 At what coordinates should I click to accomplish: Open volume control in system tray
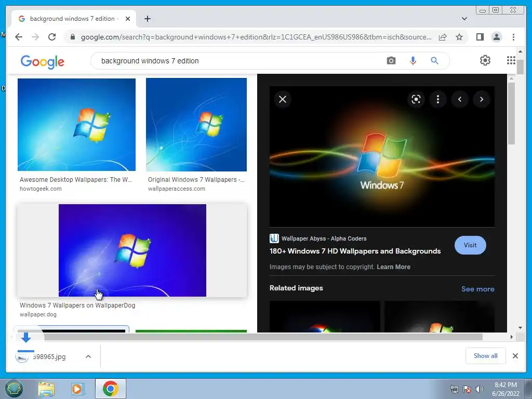(x=480, y=389)
